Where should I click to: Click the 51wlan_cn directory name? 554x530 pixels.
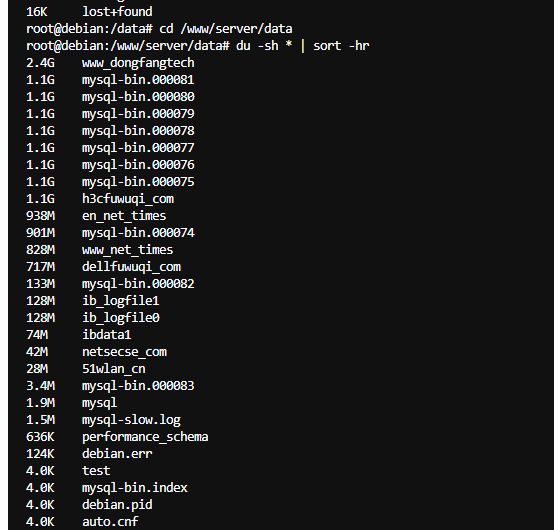(x=114, y=369)
